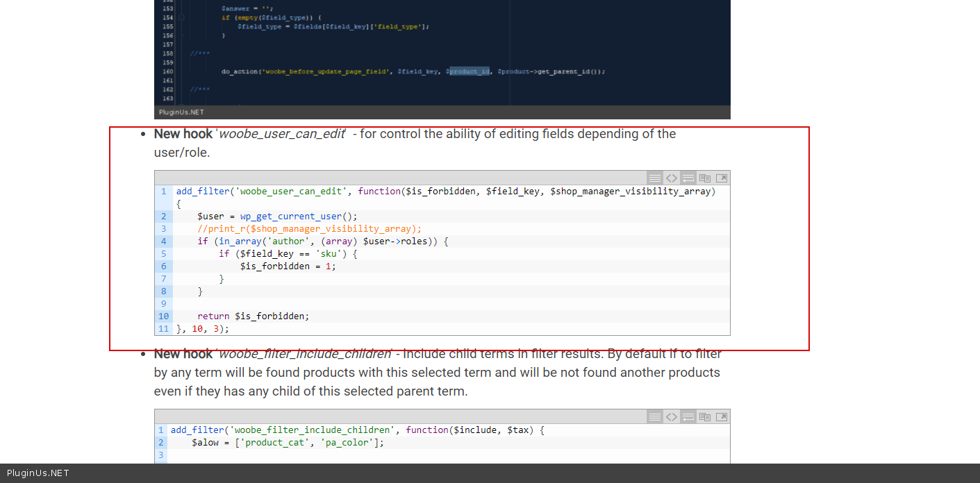Toggle line wrapping in woobe_user_can_edit code block

(x=688, y=178)
